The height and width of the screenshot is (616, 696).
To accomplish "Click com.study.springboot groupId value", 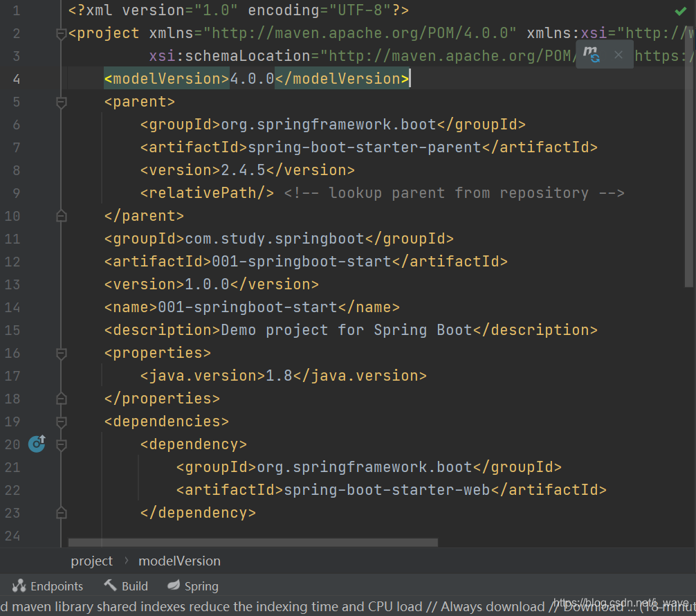I will pyautogui.click(x=274, y=239).
